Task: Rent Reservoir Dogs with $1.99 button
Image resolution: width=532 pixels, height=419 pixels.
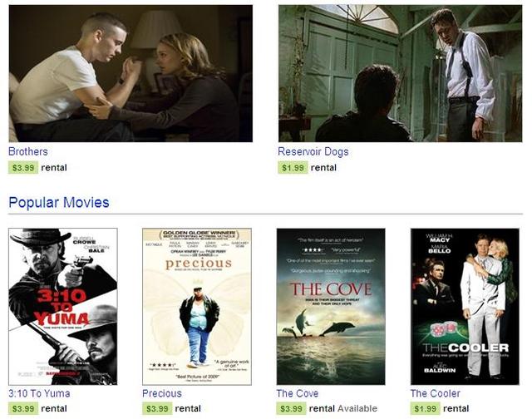Action: click(293, 168)
